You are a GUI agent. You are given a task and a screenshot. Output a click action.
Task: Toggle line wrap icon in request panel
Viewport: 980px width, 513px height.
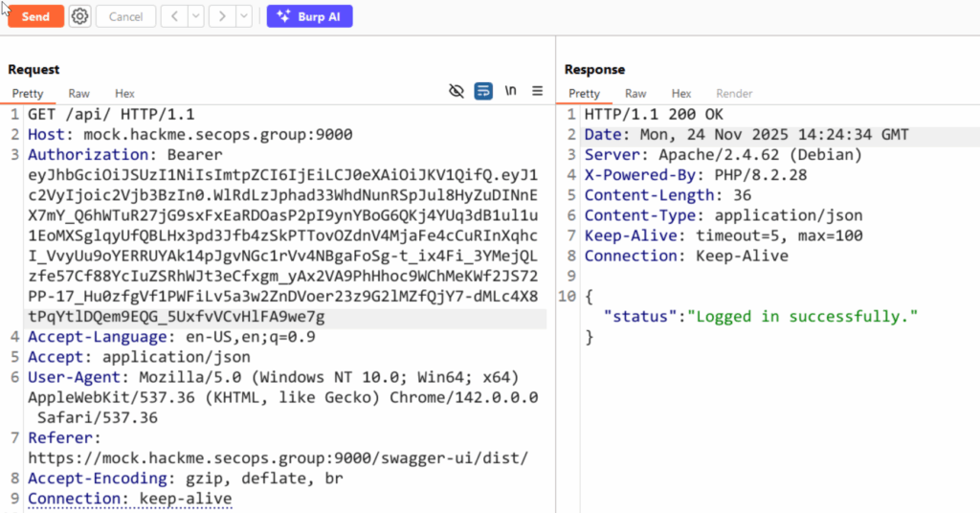(483, 91)
